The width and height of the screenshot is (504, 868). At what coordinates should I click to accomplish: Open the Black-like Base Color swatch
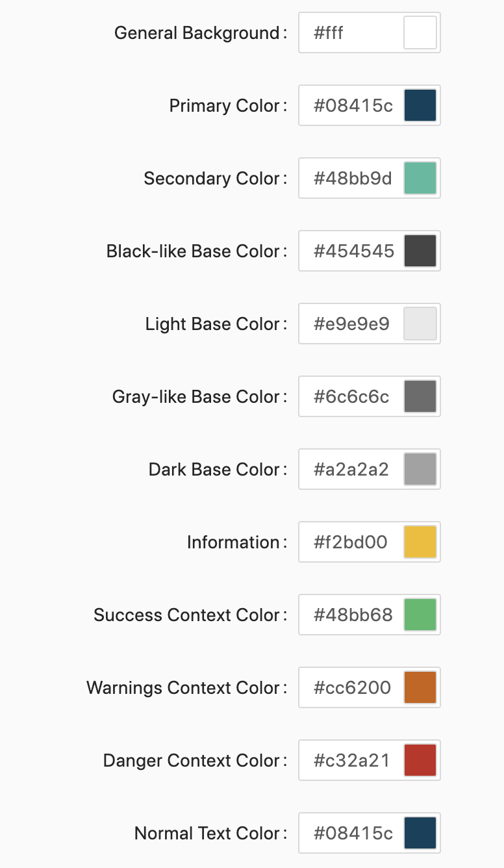(x=420, y=251)
